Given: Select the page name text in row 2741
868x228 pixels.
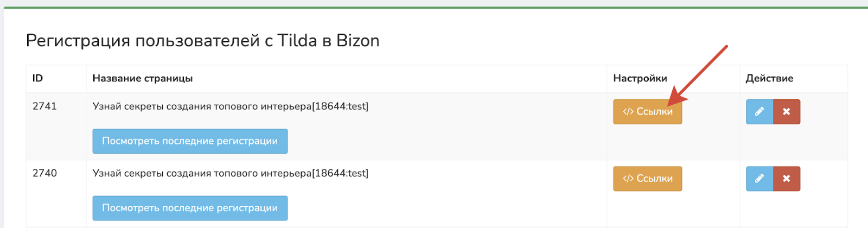Looking at the screenshot, I should pos(230,106).
